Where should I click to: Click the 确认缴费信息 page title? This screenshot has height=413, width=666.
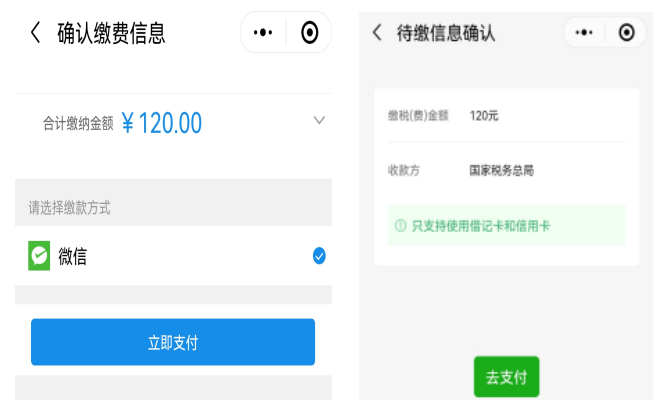[x=111, y=33]
